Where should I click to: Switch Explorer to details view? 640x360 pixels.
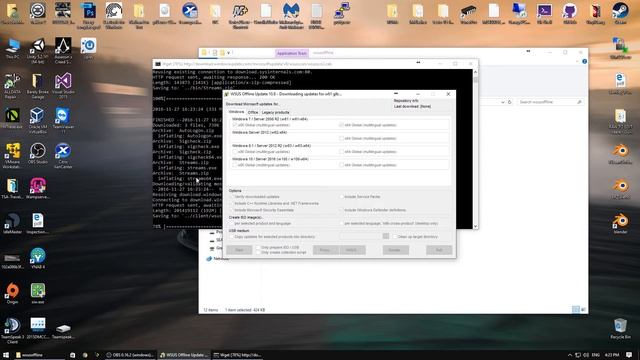pyautogui.click(x=576, y=310)
